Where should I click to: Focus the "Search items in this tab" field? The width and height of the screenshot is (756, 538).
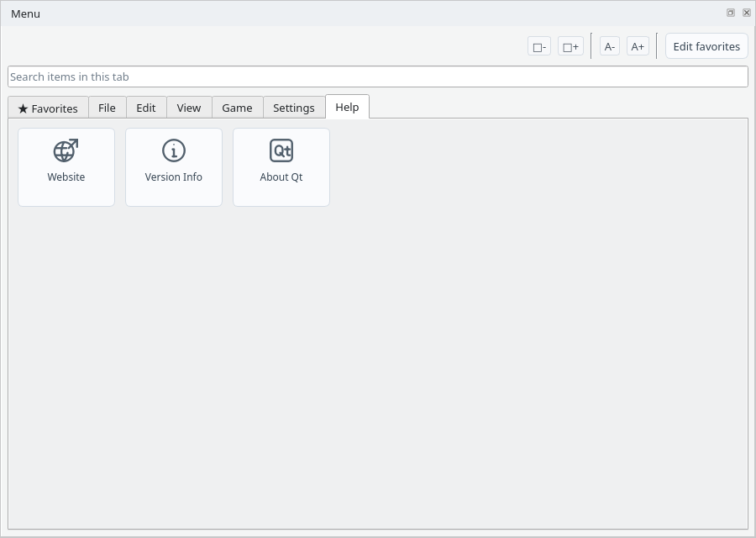[x=377, y=76]
